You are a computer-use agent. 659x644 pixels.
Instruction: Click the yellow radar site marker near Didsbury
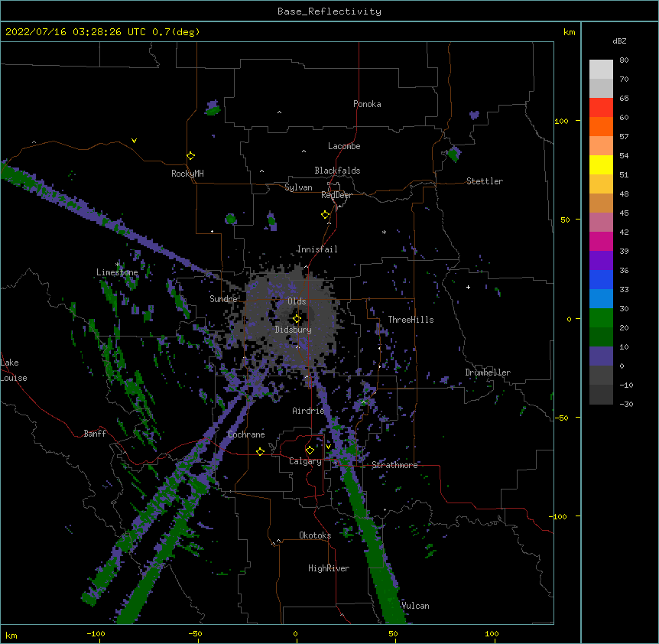pyautogui.click(x=297, y=319)
